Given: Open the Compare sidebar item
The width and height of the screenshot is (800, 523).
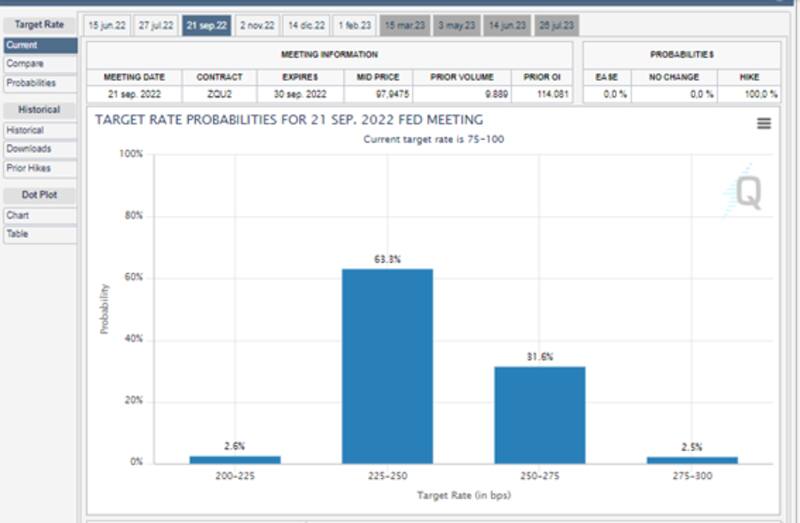Looking at the screenshot, I should click(x=38, y=64).
